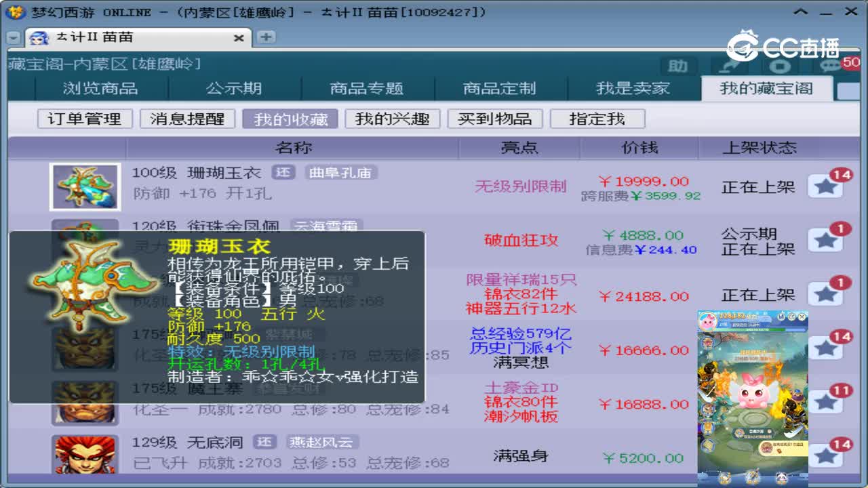Click the mute icon atop the mini live player

[791, 317]
